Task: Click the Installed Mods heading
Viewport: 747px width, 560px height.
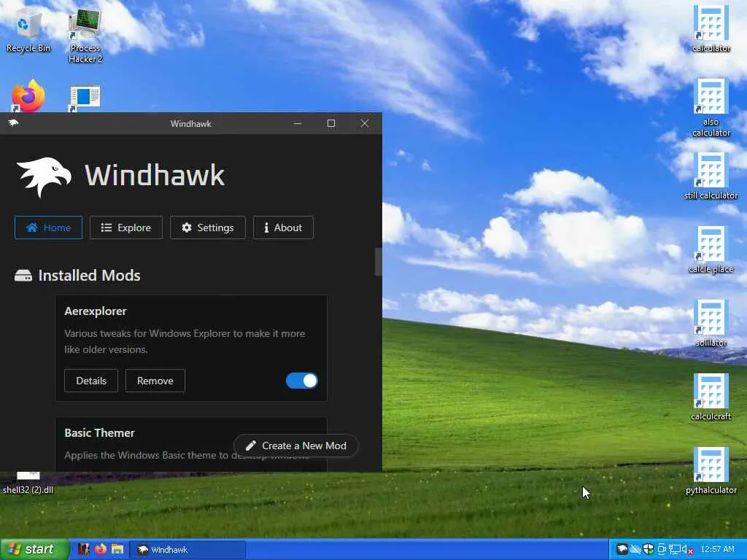Action: tap(89, 275)
